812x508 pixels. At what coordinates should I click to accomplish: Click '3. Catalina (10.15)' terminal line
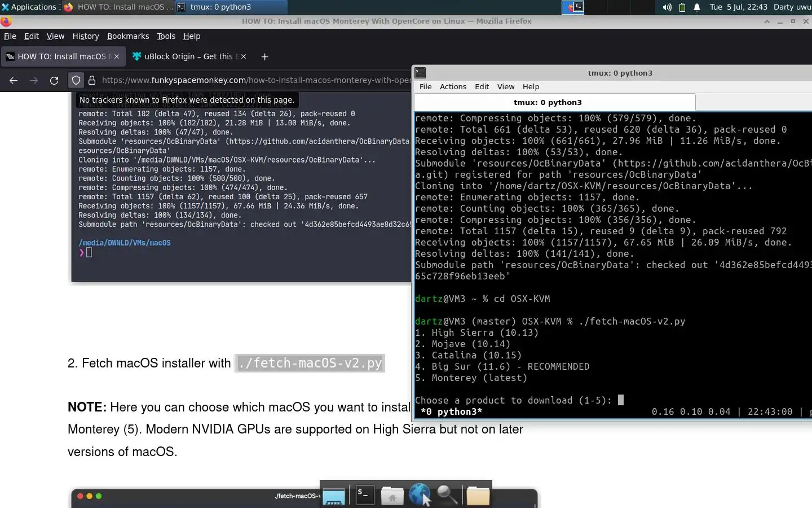(x=468, y=355)
